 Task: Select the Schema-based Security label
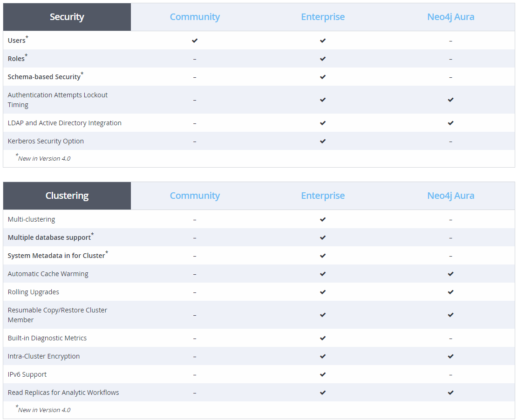(x=46, y=76)
